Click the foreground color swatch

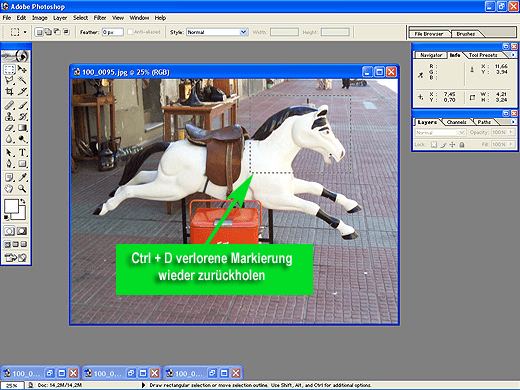pos(11,206)
